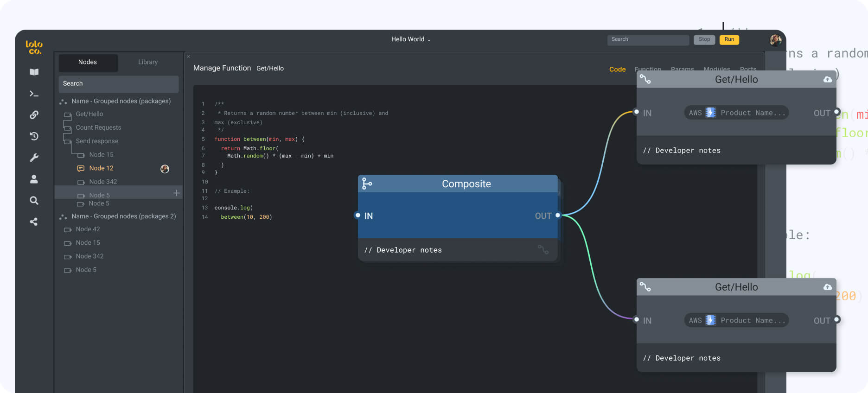Click the user profile sidebar icon
868x393 pixels.
34,179
